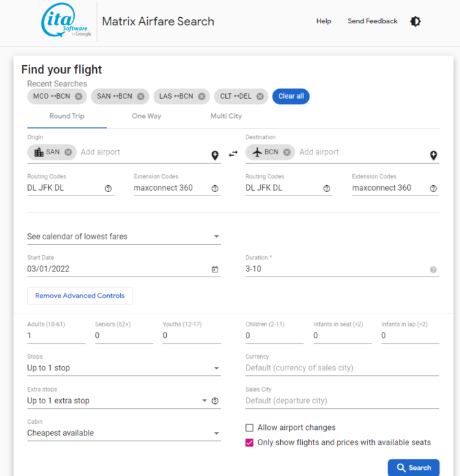Click the ITA Software logo
Image resolution: width=460 pixels, height=476 pixels.
(x=66, y=21)
